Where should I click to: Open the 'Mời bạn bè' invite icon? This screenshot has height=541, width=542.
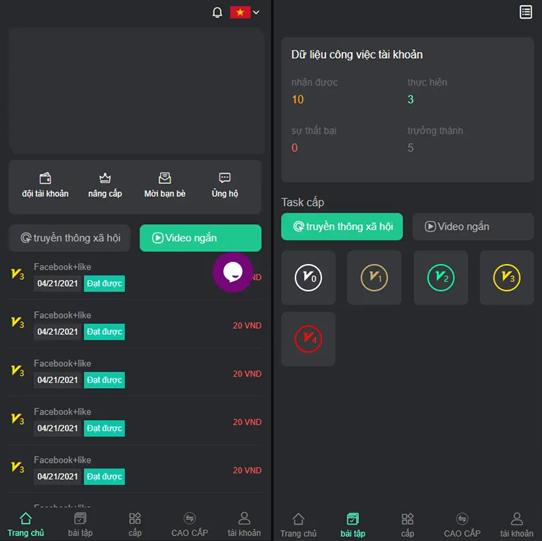tap(165, 178)
